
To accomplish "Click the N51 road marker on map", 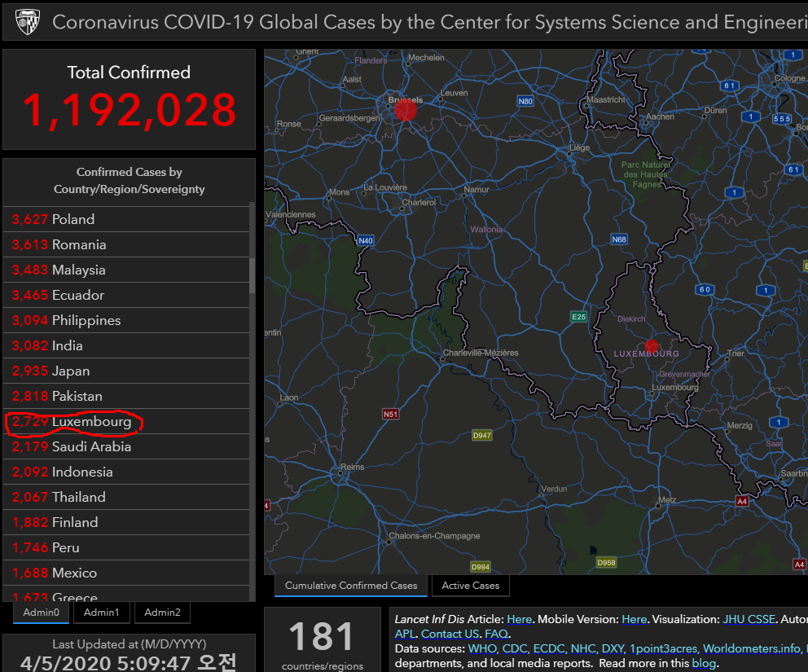I will pyautogui.click(x=391, y=415).
